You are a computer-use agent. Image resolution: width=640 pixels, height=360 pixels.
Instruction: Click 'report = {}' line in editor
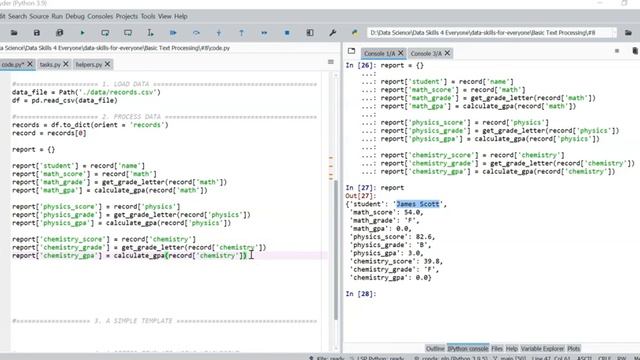33,149
